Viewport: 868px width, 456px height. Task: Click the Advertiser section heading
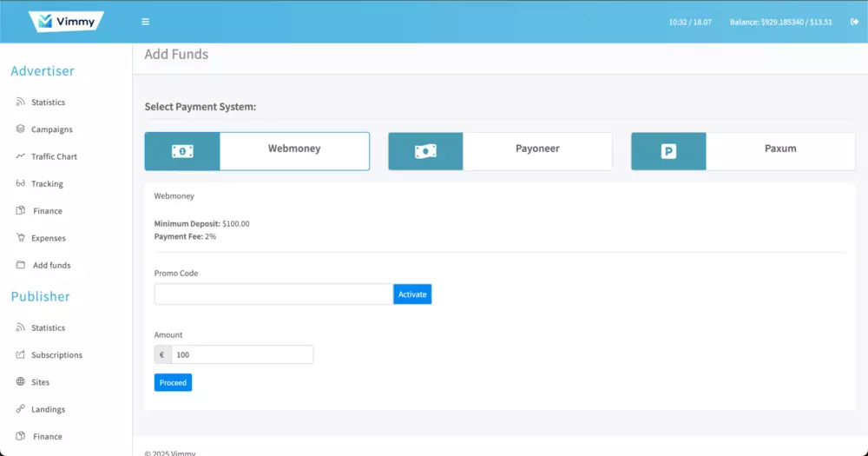pyautogui.click(x=42, y=71)
